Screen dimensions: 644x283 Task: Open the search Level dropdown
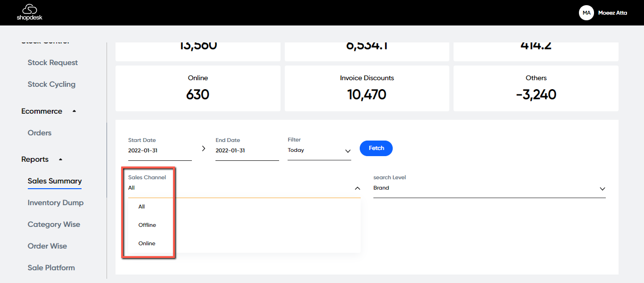coord(602,189)
